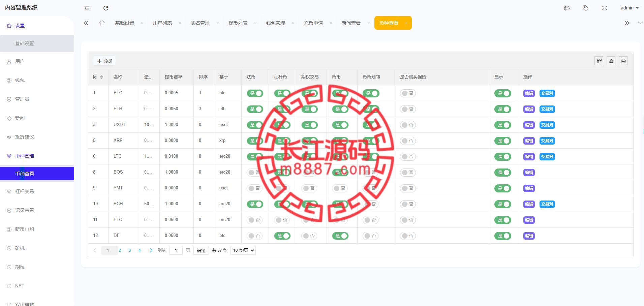Refresh the page with reload icon

[106, 8]
